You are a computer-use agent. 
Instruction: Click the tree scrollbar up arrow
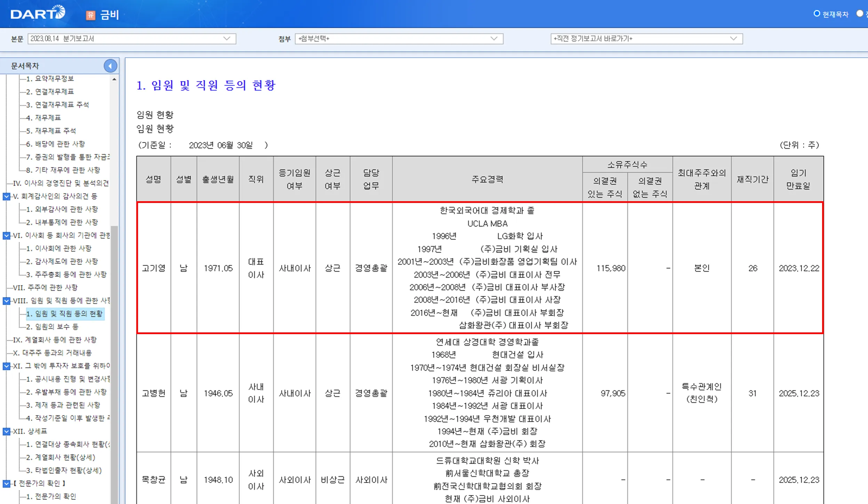tap(114, 79)
